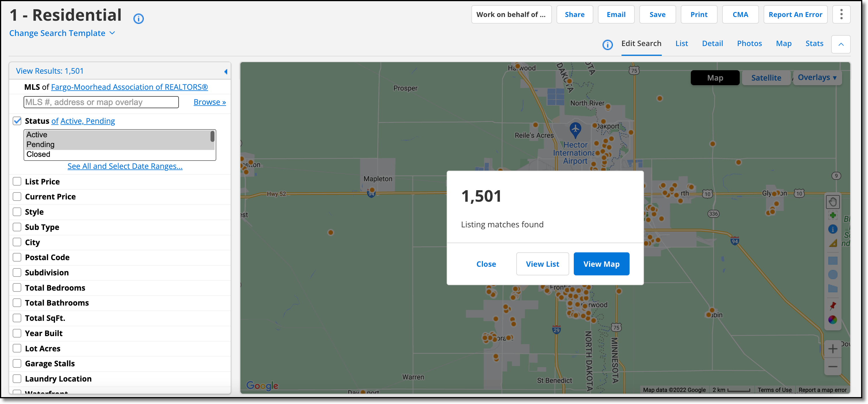868x404 pixels.
Task: Click the View Map button
Action: coord(601,264)
